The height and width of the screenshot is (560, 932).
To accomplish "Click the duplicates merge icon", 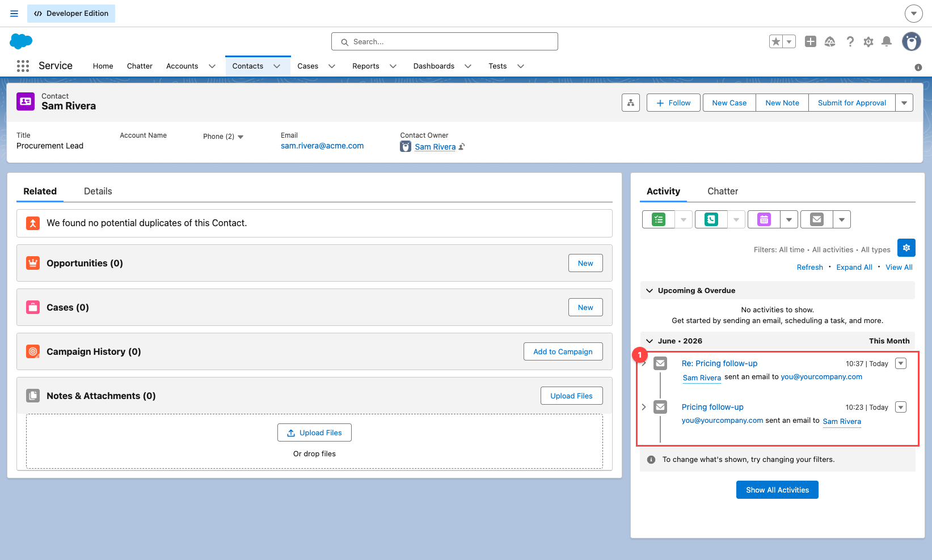I will point(33,223).
